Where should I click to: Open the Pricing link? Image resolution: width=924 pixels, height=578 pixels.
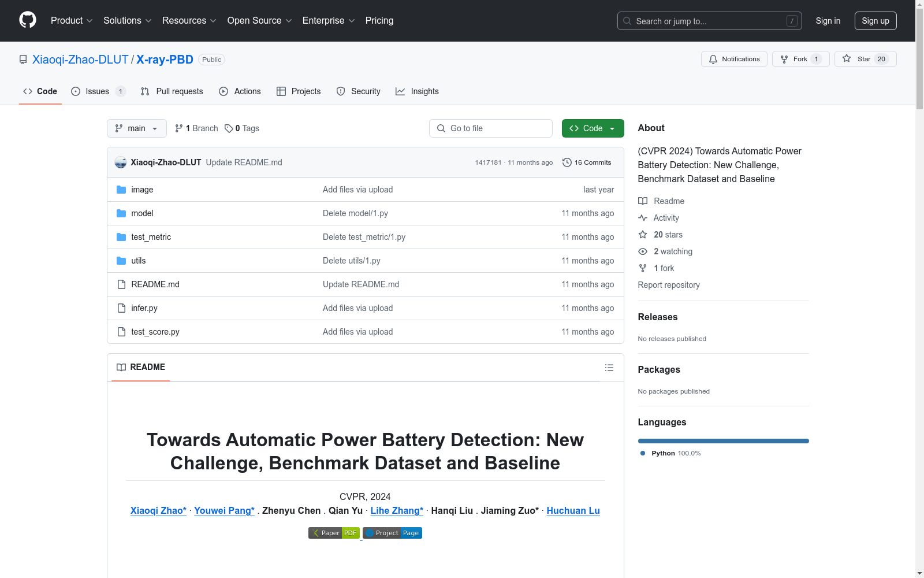point(379,21)
